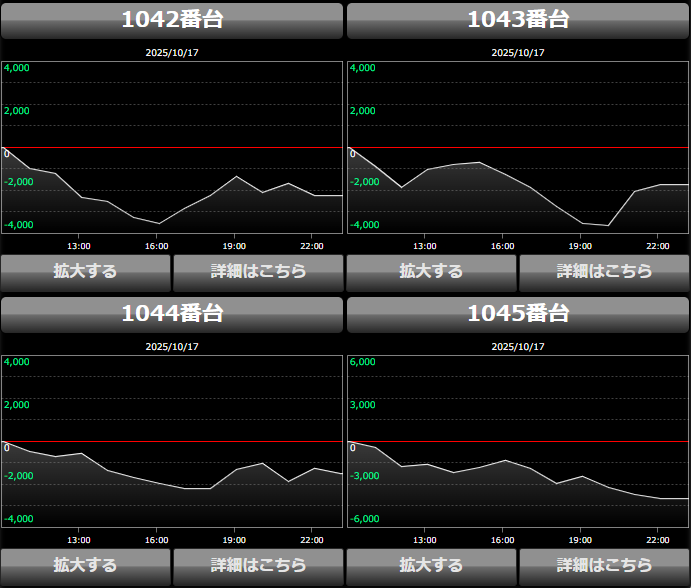This screenshot has width=691, height=588.
Task: Click the 2025/10/17 date above 1042 graph
Action: (x=172, y=52)
